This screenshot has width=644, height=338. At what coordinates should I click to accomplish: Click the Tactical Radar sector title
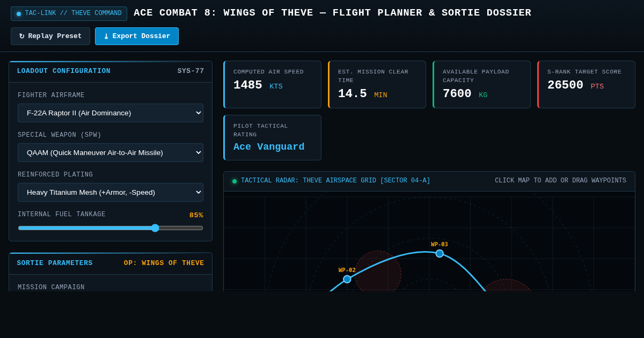335,181
